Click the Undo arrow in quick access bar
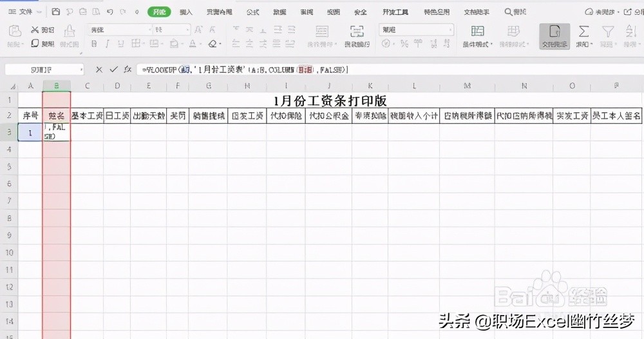The height and width of the screenshot is (339, 644). coord(109,12)
